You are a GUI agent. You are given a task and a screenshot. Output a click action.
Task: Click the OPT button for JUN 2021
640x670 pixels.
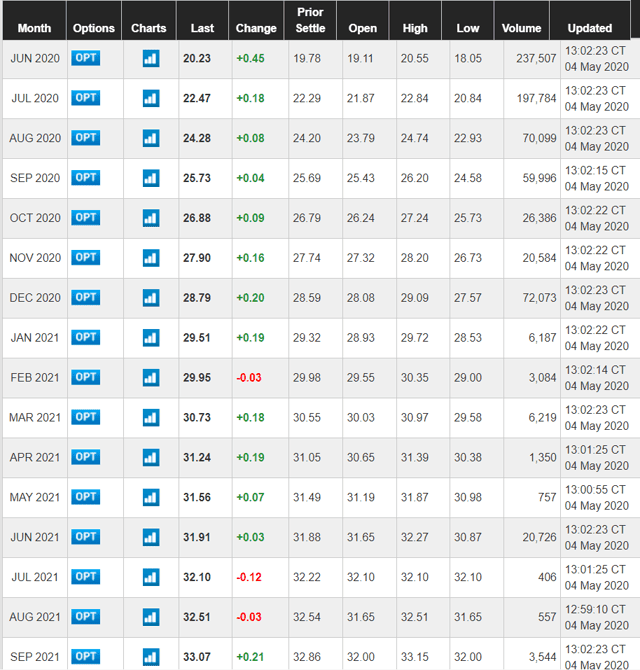pyautogui.click(x=85, y=536)
